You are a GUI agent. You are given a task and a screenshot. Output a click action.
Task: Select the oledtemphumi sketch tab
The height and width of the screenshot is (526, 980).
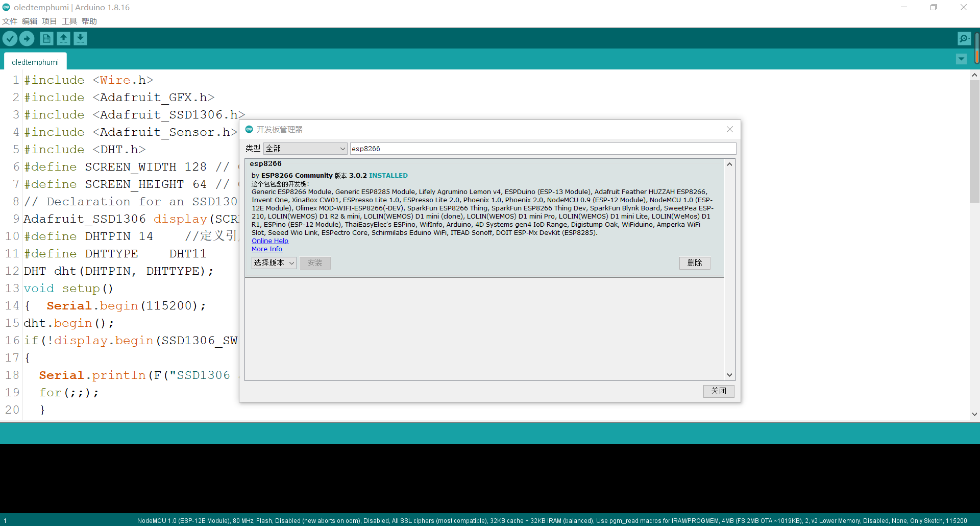34,62
